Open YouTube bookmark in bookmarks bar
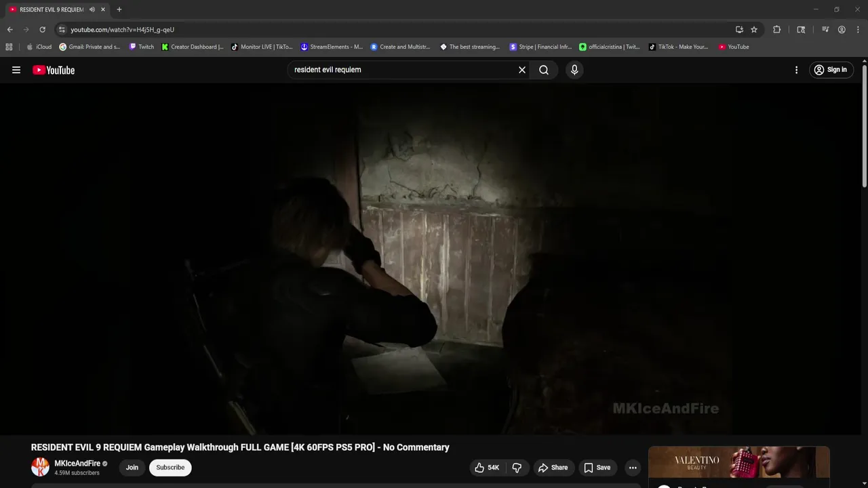The height and width of the screenshot is (488, 868). click(x=734, y=47)
